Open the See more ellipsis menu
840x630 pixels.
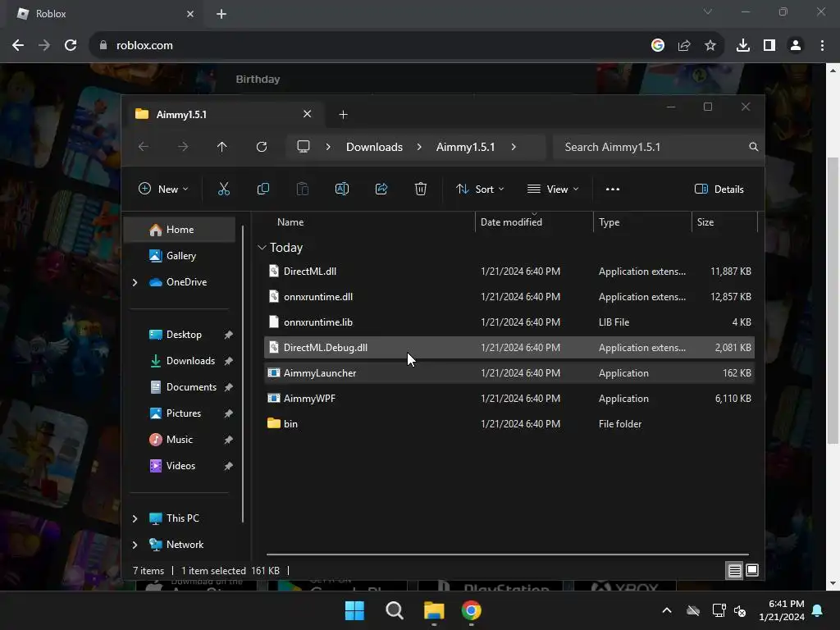click(x=612, y=189)
